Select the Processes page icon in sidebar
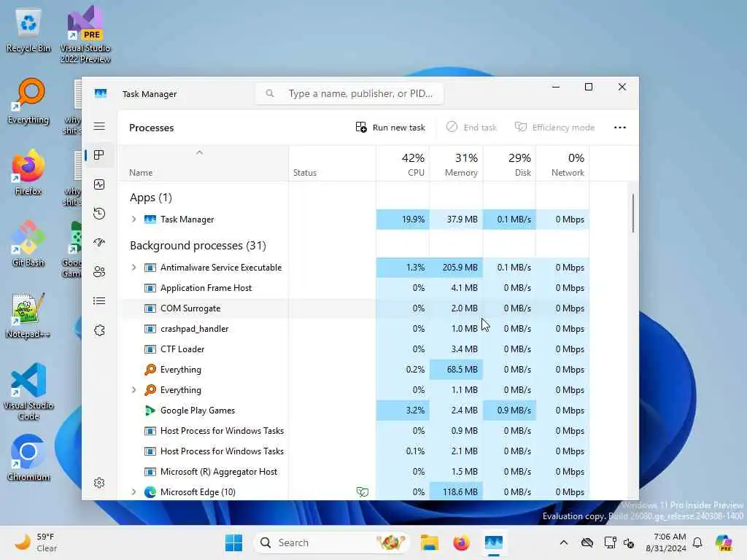This screenshot has height=560, width=747. coord(99,155)
